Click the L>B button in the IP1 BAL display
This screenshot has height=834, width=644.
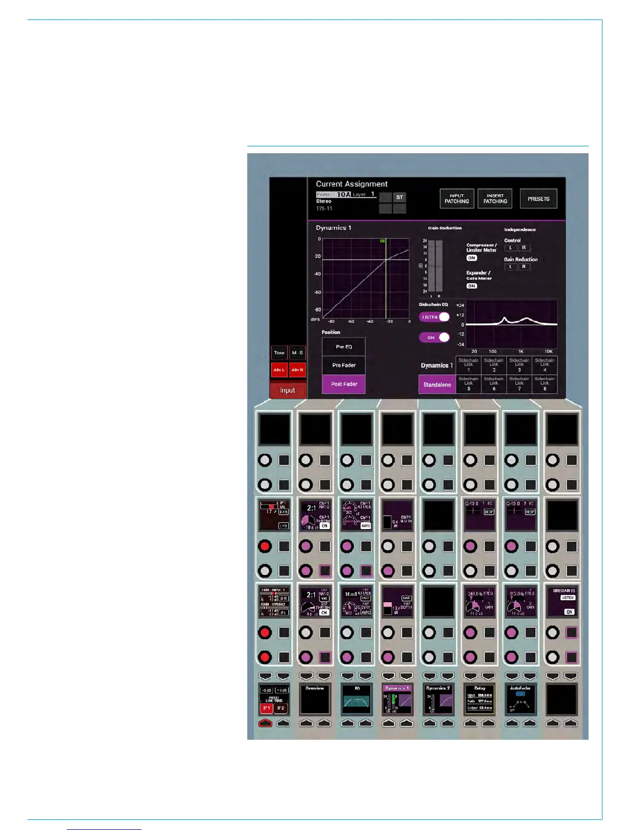284,525
